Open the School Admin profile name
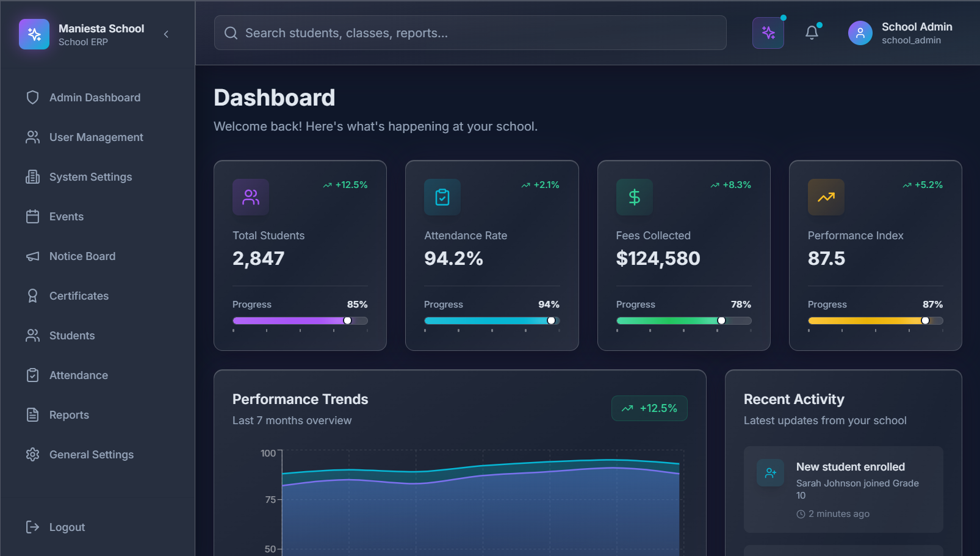Image resolution: width=980 pixels, height=556 pixels. pos(917,27)
